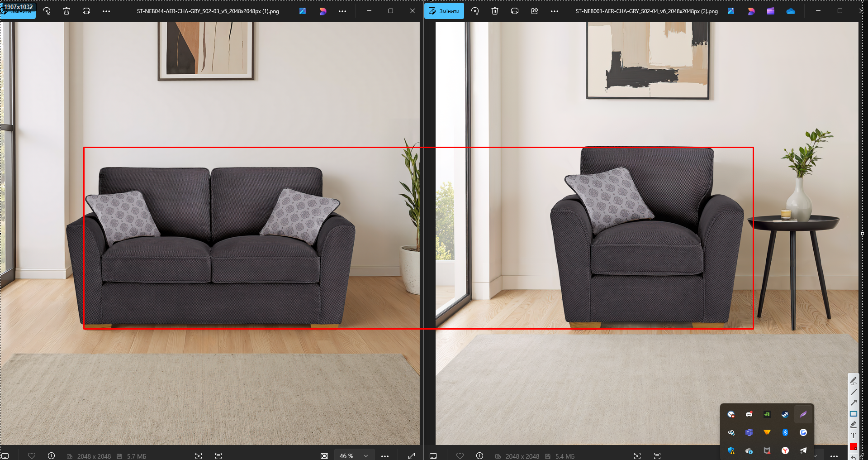Click the Змінити edit button in right window
The height and width of the screenshot is (460, 868).
tap(444, 11)
